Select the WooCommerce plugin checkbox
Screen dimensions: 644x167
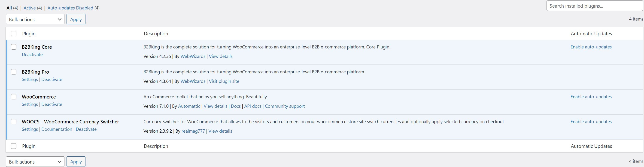click(x=14, y=97)
